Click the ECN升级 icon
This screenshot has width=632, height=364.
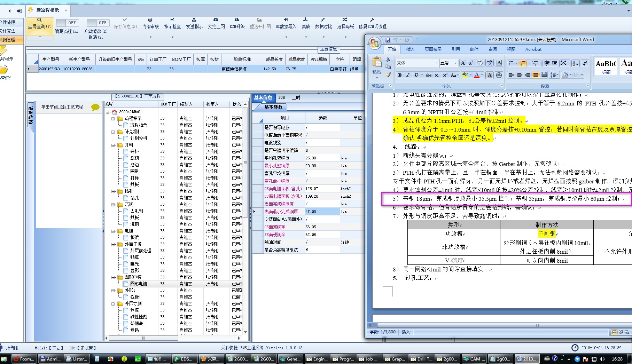coord(237,20)
